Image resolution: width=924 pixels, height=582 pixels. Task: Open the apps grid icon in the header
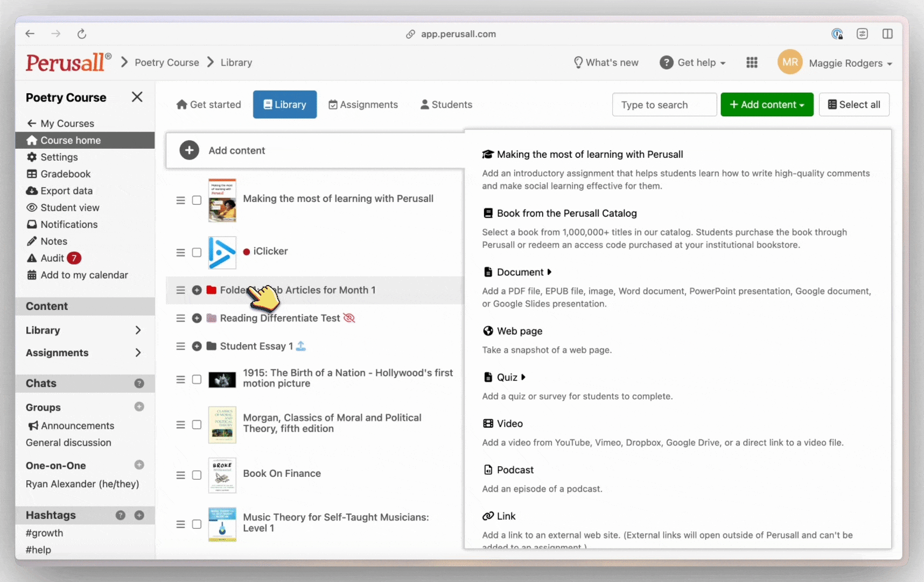pyautogui.click(x=752, y=63)
